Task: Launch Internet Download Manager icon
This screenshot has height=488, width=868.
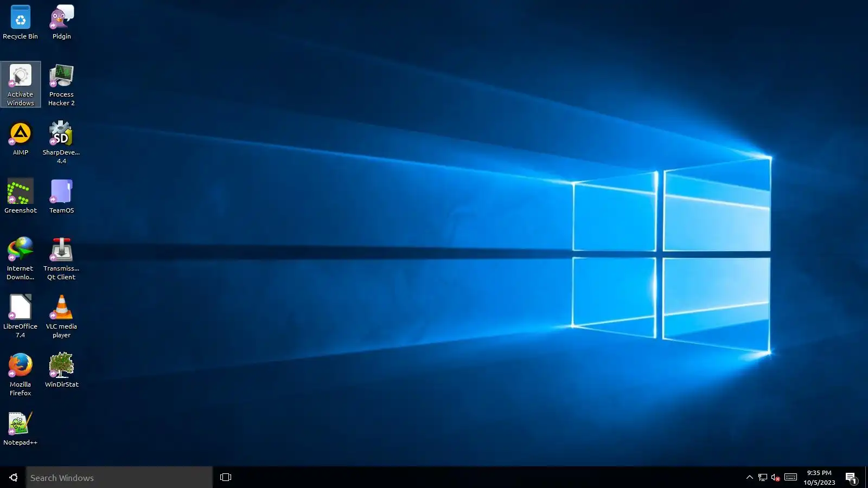Action: click(20, 259)
